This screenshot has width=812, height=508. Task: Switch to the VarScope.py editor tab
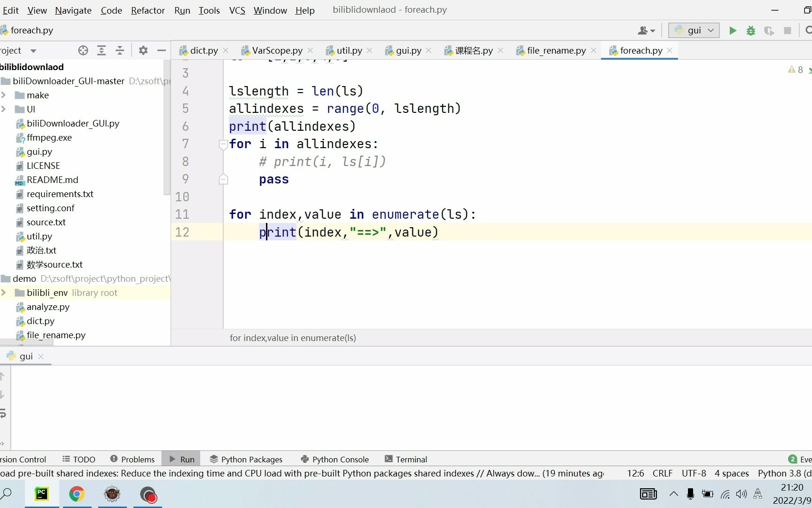[x=276, y=50]
